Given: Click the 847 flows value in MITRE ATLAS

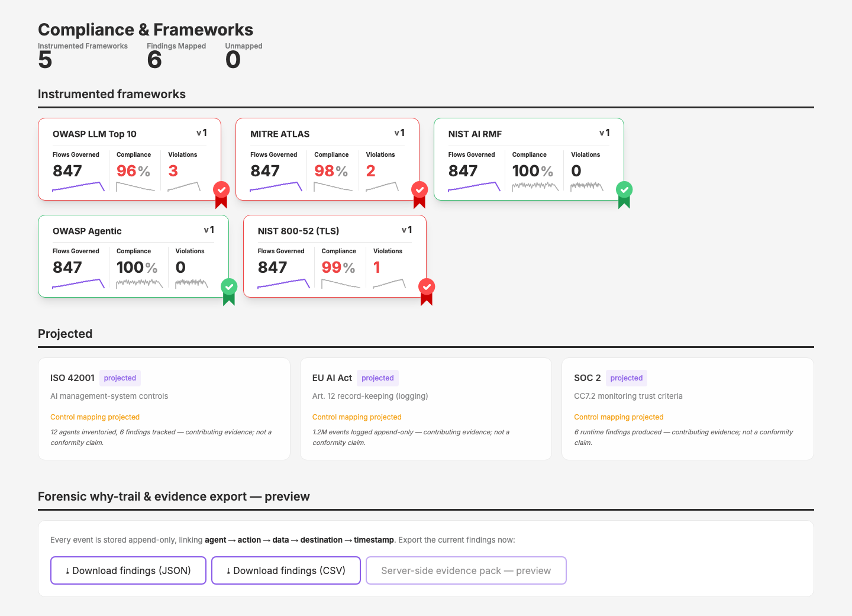Looking at the screenshot, I should (265, 171).
